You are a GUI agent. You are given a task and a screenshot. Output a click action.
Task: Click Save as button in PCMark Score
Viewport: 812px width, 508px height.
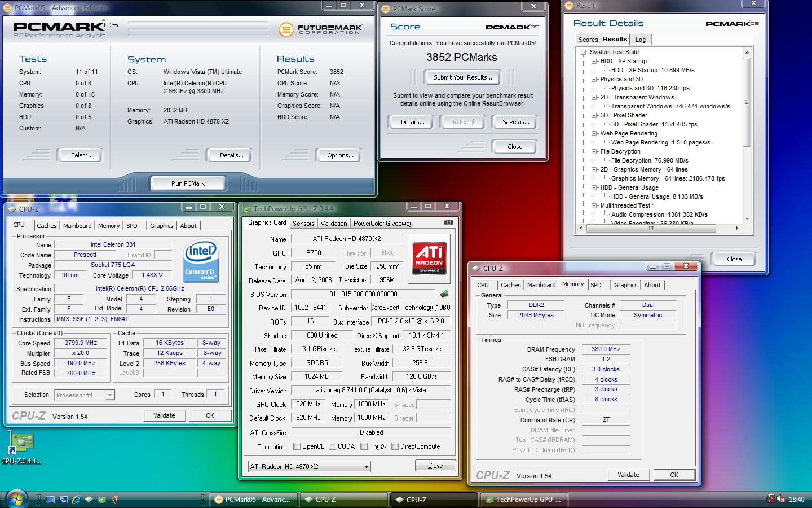pos(515,122)
